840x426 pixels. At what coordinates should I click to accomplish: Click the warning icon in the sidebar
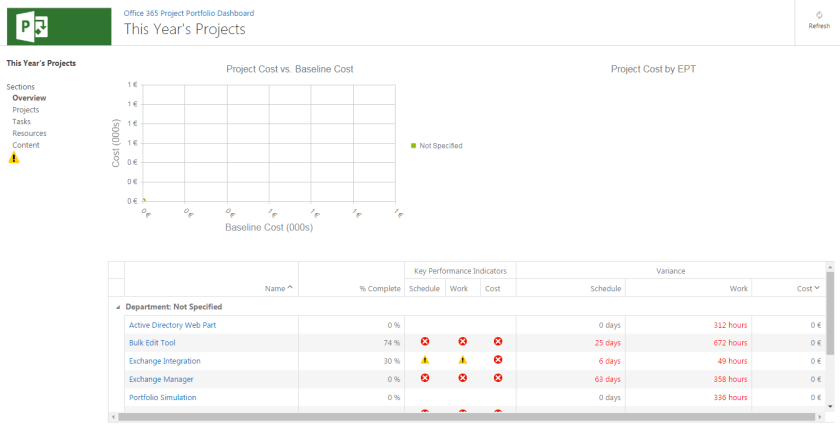click(x=14, y=158)
